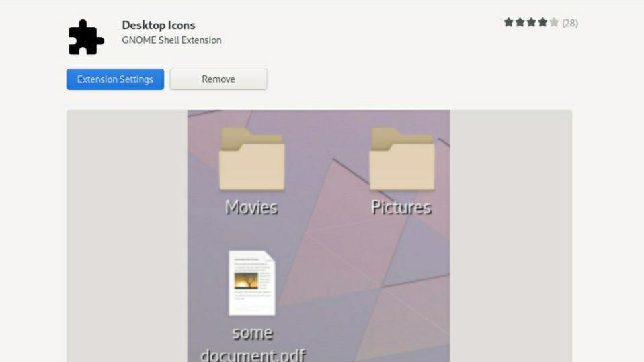Click the Movies folder icon in screenshot

(x=252, y=159)
